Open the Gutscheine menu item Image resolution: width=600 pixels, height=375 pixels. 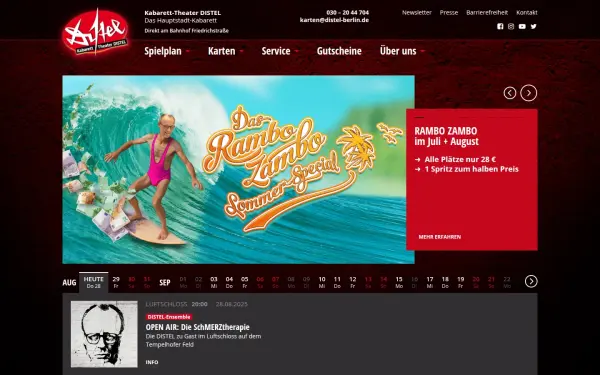pyautogui.click(x=339, y=51)
